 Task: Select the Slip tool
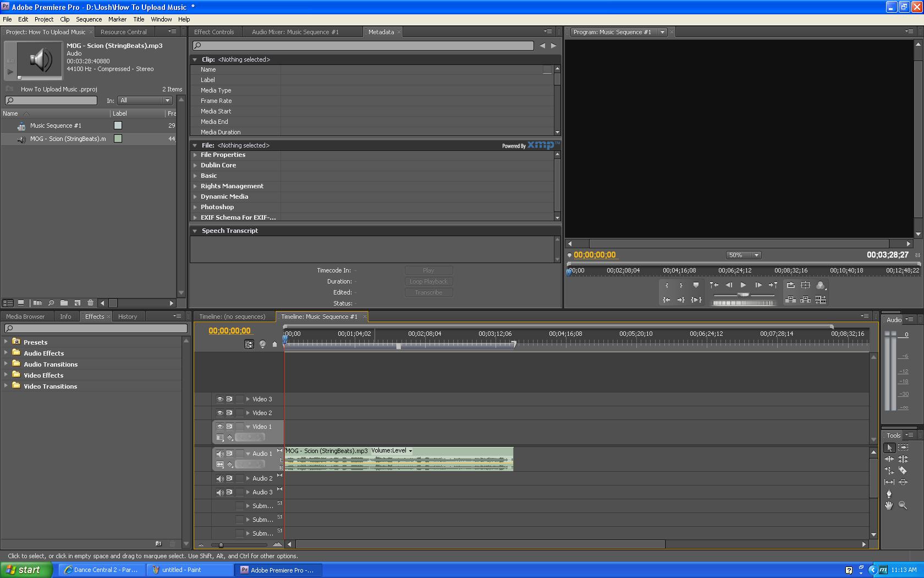[889, 482]
